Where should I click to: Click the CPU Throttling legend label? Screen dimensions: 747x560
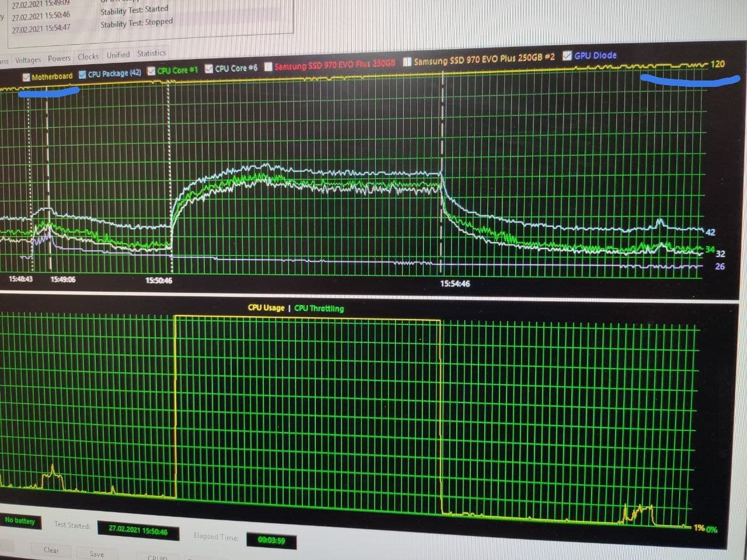(x=319, y=309)
